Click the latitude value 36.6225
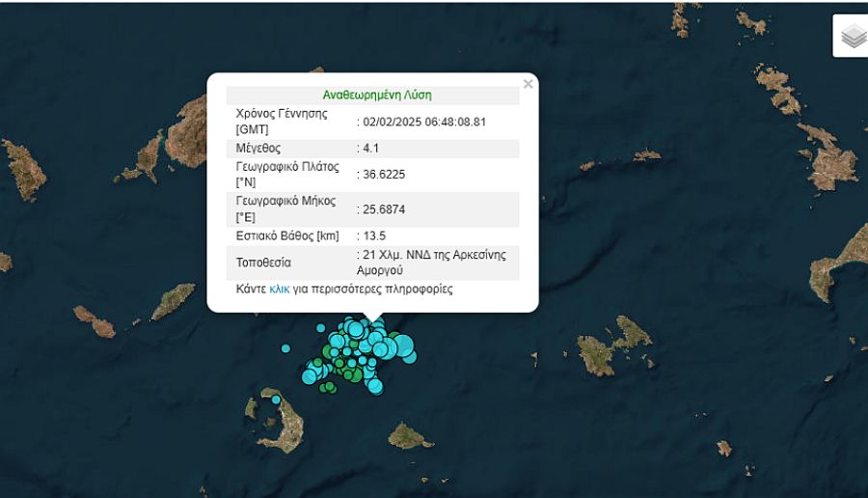This screenshot has width=868, height=498. 382,175
